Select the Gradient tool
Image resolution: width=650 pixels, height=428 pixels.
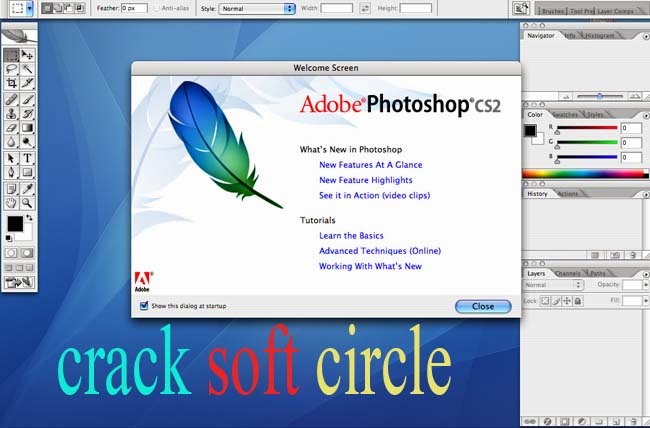point(27,128)
